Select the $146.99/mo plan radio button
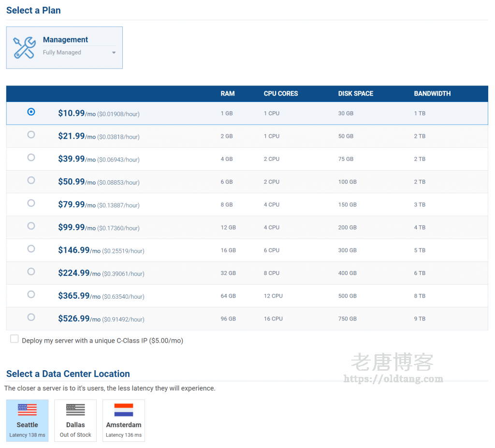The height and width of the screenshot is (448, 495). click(31, 249)
